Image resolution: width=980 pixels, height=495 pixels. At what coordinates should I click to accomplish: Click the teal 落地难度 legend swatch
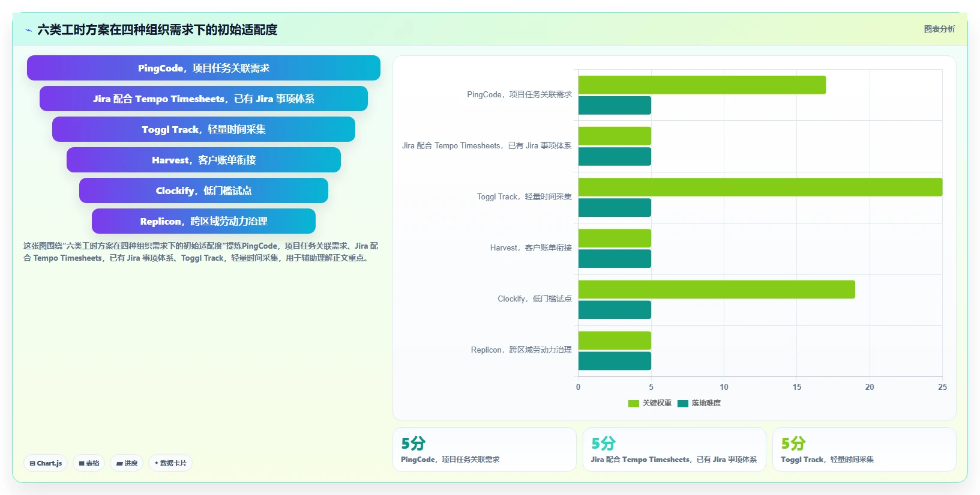(682, 404)
